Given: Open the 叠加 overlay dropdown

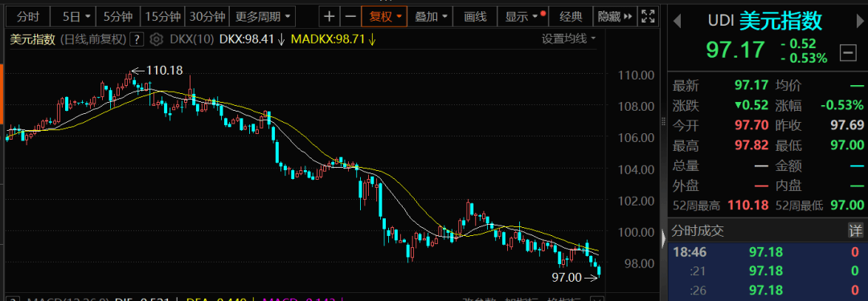Looking at the screenshot, I should point(431,17).
